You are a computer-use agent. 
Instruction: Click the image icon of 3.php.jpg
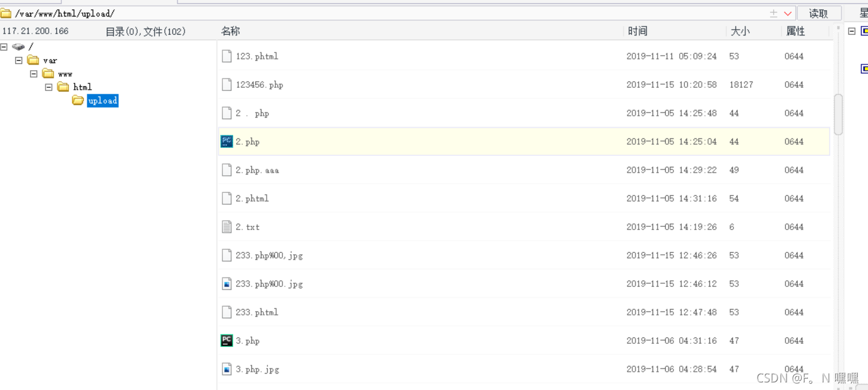tap(227, 369)
